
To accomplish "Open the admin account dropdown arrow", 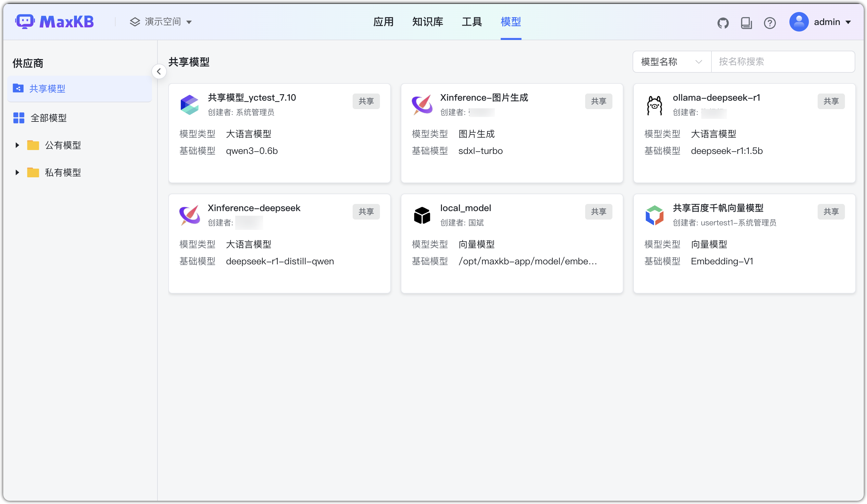I will [848, 22].
